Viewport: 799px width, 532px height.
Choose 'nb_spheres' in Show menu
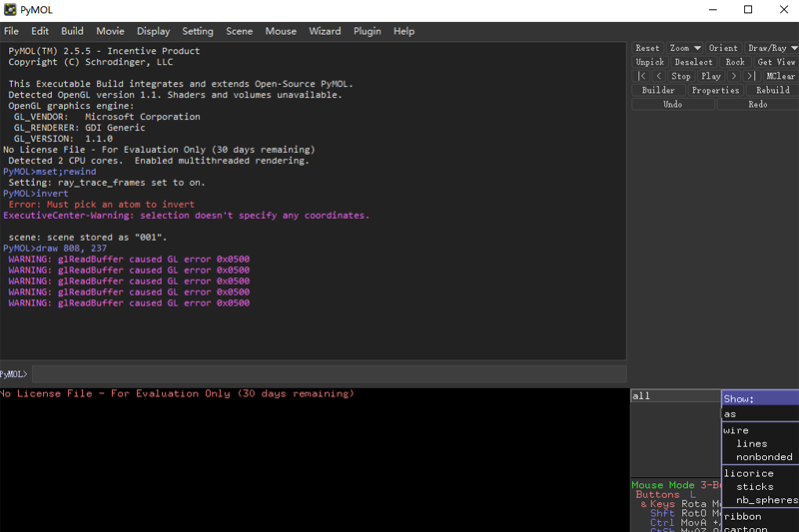coord(760,500)
